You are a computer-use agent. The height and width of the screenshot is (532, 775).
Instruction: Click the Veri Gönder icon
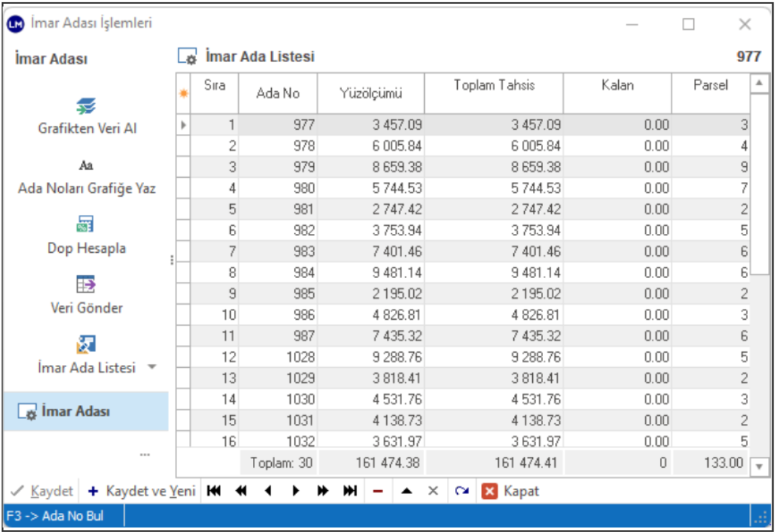pos(86,285)
